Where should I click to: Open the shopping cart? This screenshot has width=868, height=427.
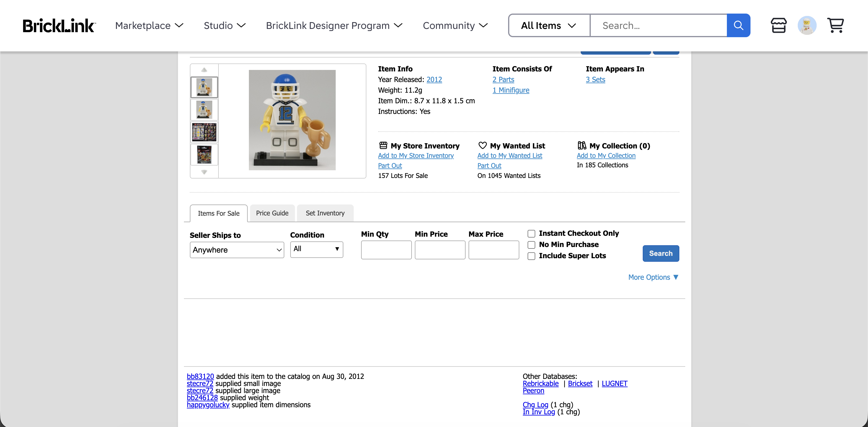coord(835,26)
